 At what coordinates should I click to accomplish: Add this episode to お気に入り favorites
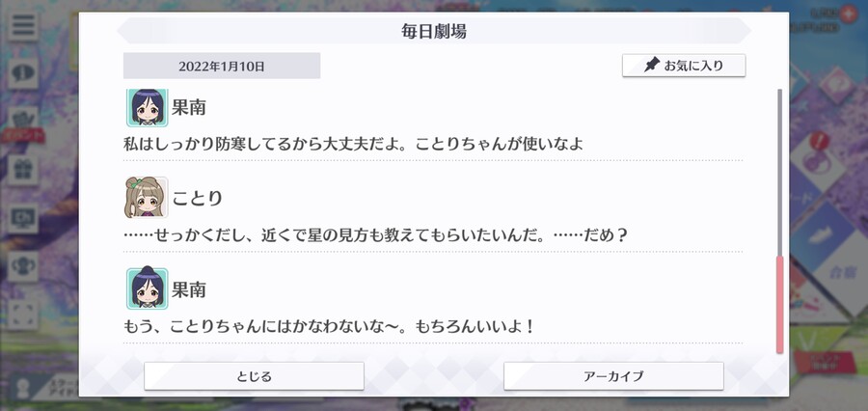pos(684,66)
